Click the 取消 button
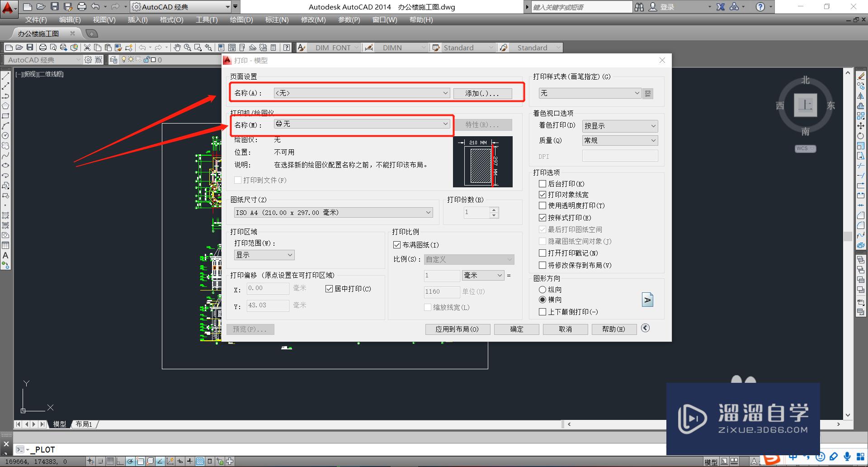Image resolution: width=868 pixels, height=467 pixels. [565, 329]
